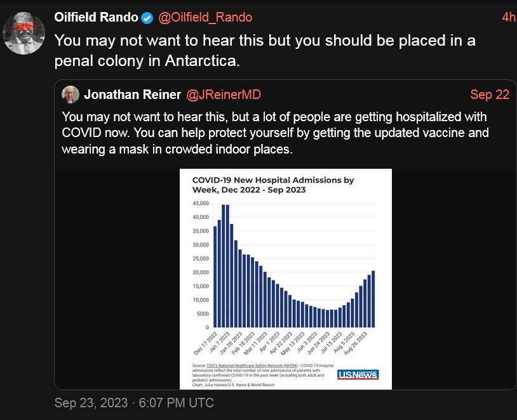Click the penal colony in Antarctica tweet text
This screenshot has width=517, height=420.
[265, 50]
